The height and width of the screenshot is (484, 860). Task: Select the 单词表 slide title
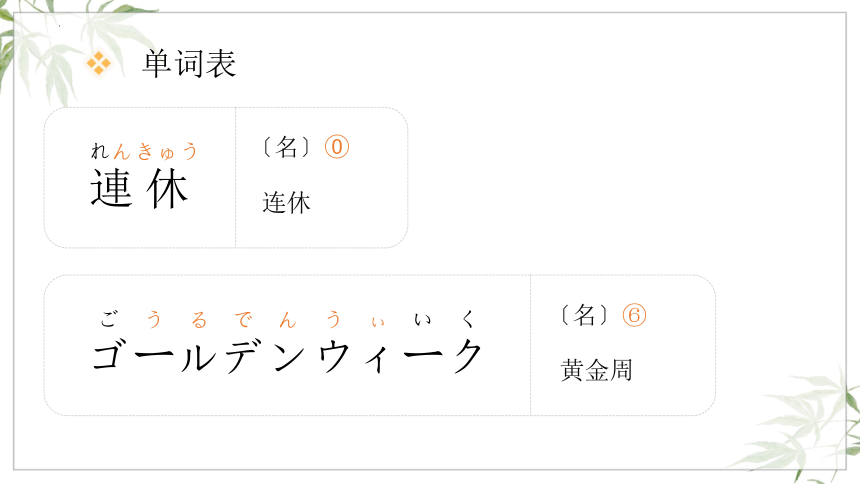(189, 64)
